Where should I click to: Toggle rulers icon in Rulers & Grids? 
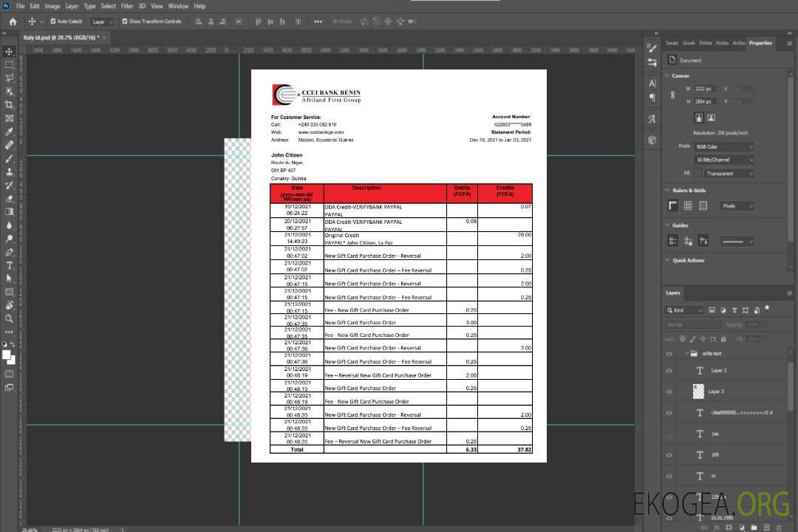(x=673, y=205)
